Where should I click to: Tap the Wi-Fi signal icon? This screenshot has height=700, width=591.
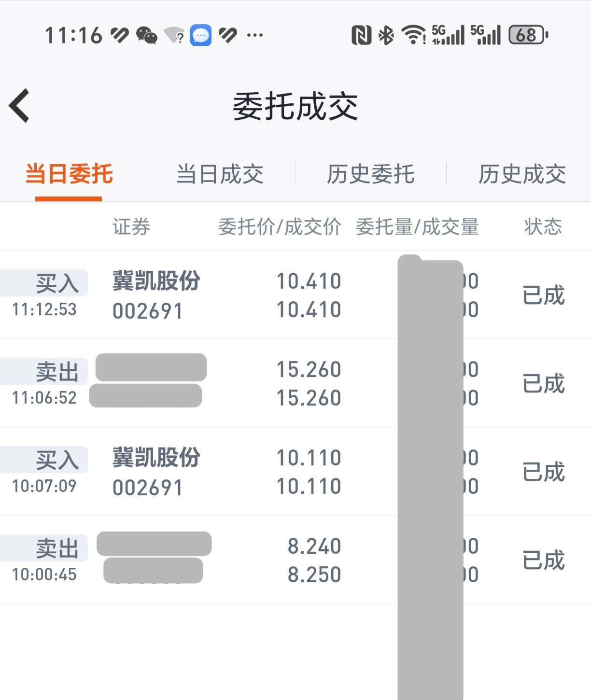tap(414, 35)
